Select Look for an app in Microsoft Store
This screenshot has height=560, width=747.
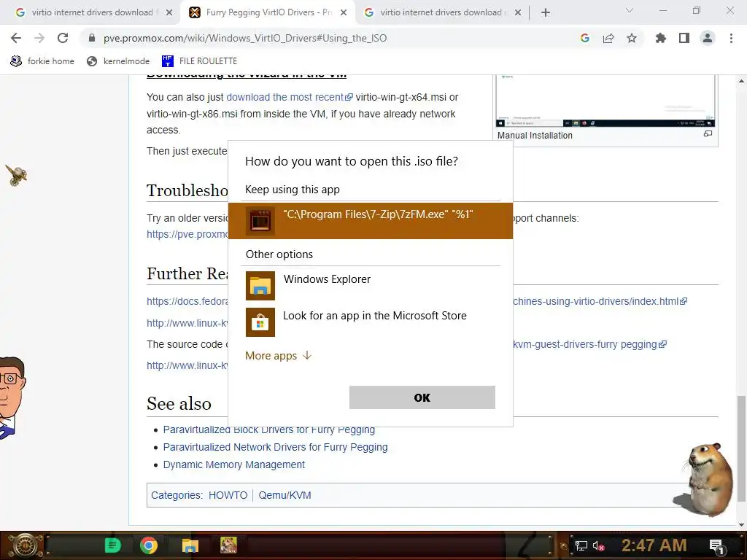click(x=371, y=322)
